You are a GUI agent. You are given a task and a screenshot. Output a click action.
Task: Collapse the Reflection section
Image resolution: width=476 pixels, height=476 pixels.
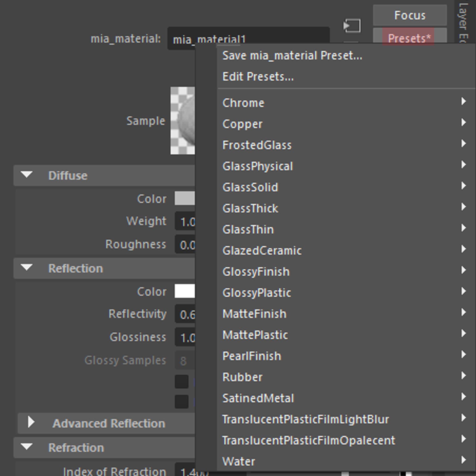click(x=26, y=267)
